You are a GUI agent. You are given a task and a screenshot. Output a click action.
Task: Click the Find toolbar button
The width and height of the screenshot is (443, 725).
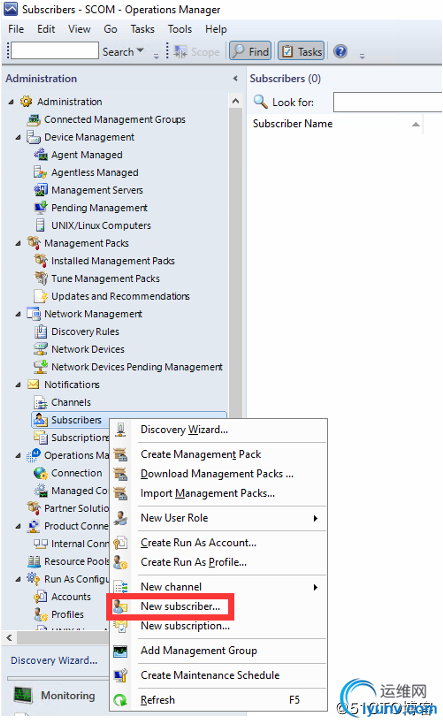[x=250, y=51]
